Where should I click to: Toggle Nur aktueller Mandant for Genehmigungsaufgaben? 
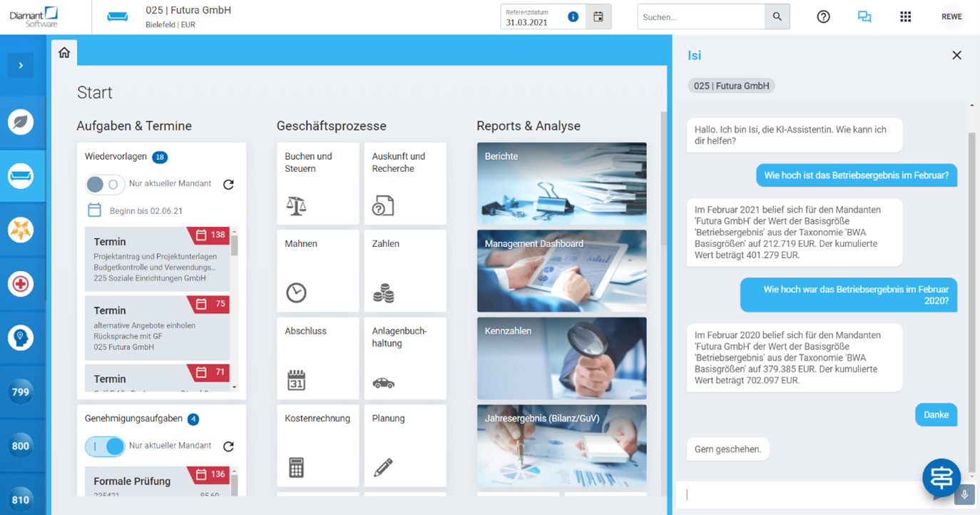105,447
